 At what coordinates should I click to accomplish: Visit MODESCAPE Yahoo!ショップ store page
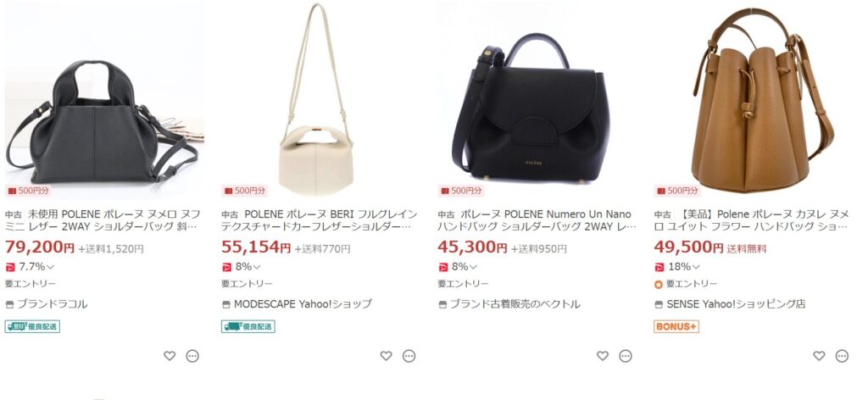tap(303, 303)
